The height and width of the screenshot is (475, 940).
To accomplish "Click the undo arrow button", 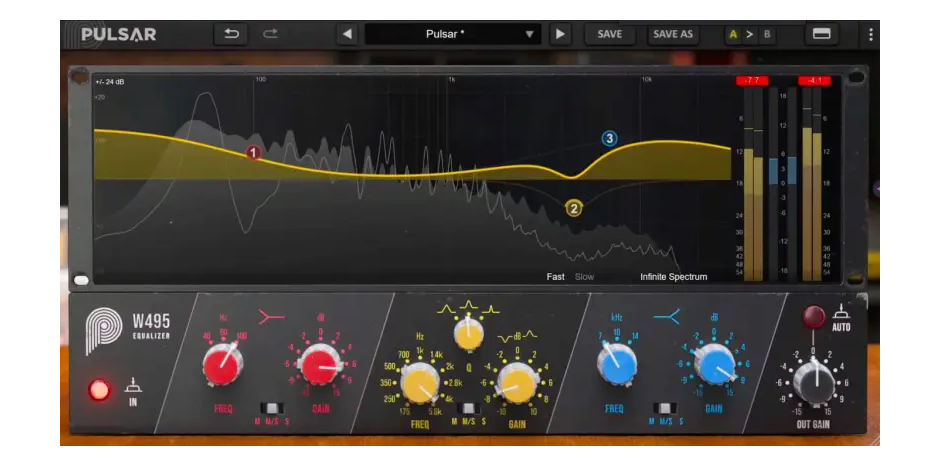I will point(231,34).
